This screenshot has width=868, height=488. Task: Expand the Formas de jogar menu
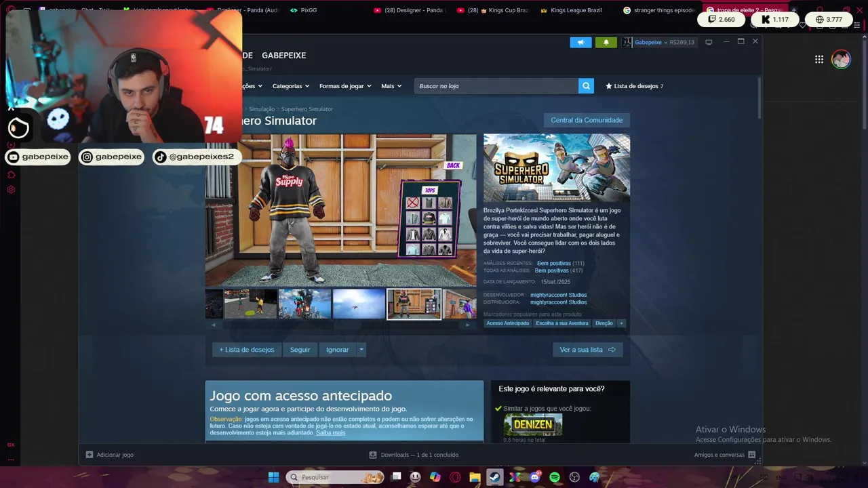coord(346,86)
